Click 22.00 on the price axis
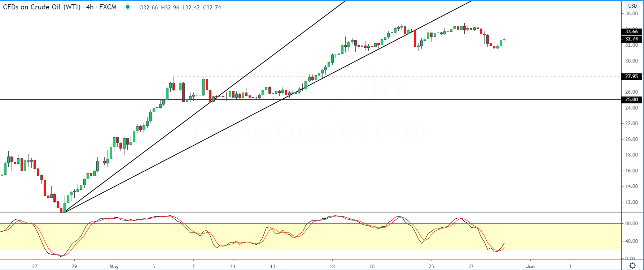The height and width of the screenshot is (270, 644). (631, 124)
